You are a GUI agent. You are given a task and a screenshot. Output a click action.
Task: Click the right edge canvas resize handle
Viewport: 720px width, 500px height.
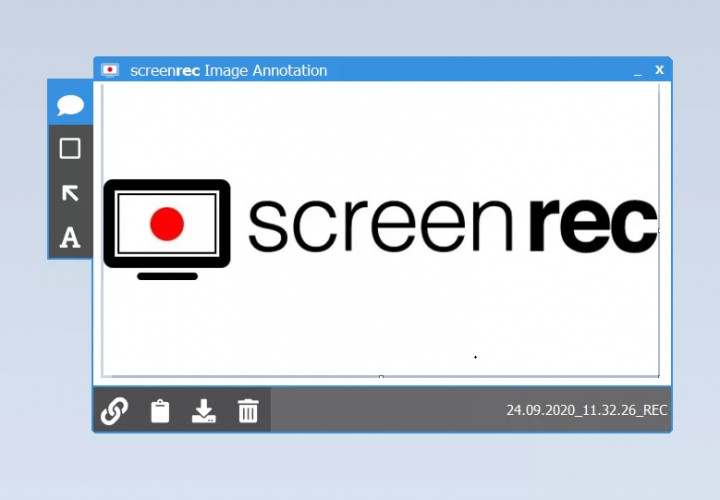point(659,230)
